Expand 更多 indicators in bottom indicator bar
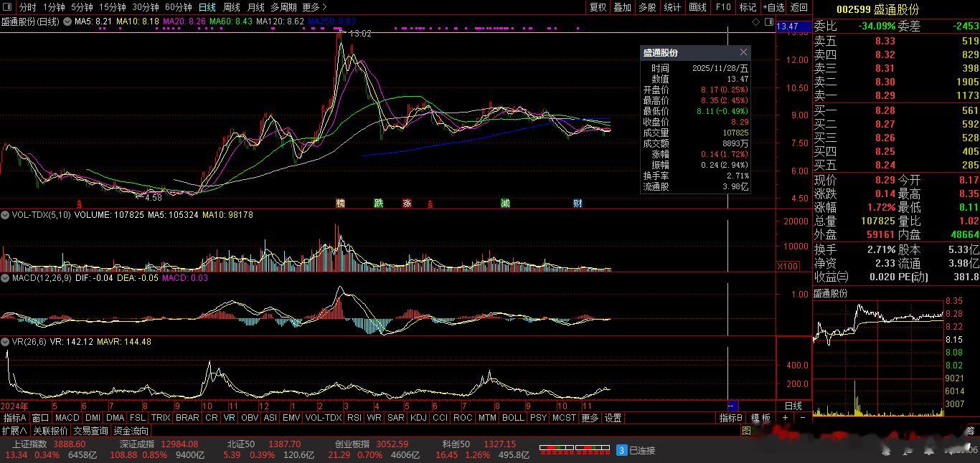Screen dimensions: 980x463 590,418
